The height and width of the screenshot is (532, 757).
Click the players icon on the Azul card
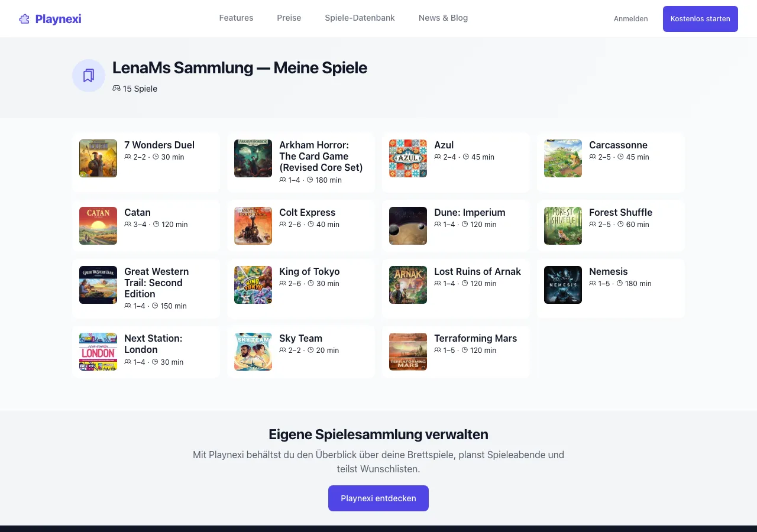point(438,157)
